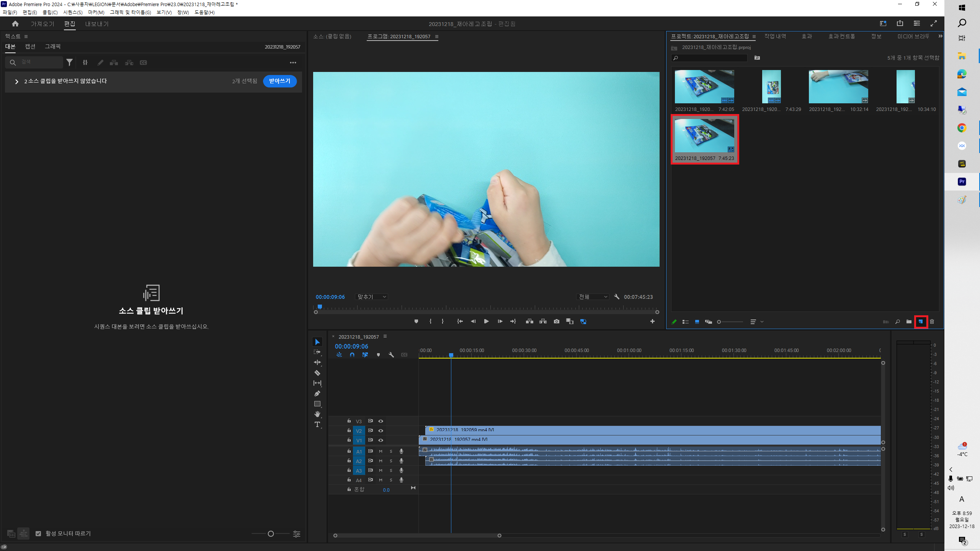Image resolution: width=980 pixels, height=551 pixels.
Task: Open the 맞추기 zoom level dropdown
Action: click(371, 297)
